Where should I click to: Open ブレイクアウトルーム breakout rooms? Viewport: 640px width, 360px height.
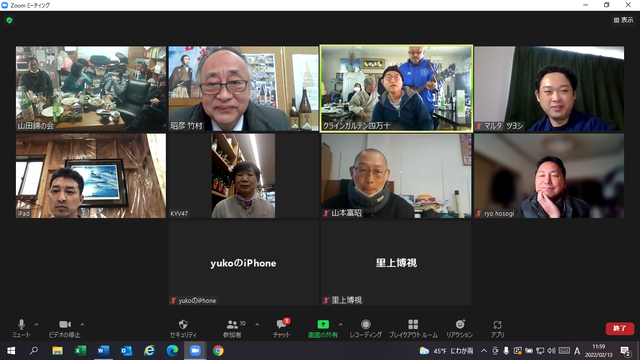click(x=413, y=328)
